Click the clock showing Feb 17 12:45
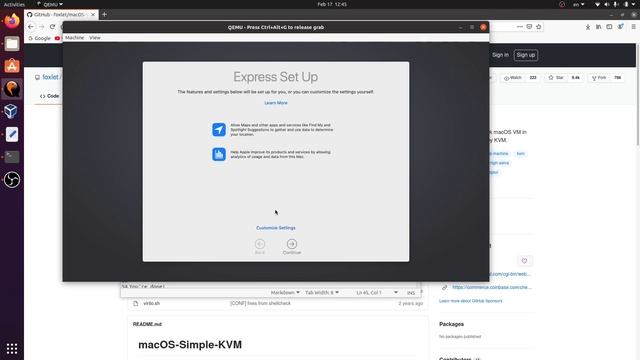The image size is (640, 360). pos(332,4)
